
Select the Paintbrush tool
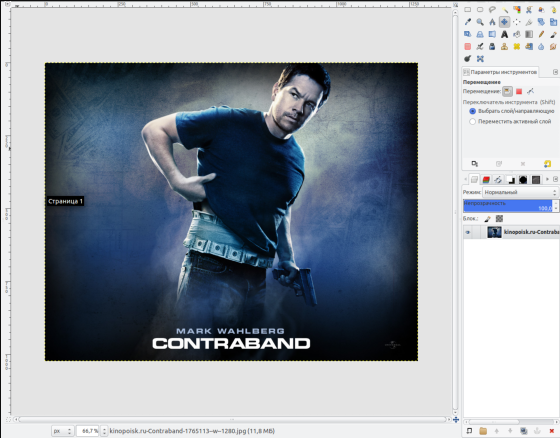coord(553,34)
